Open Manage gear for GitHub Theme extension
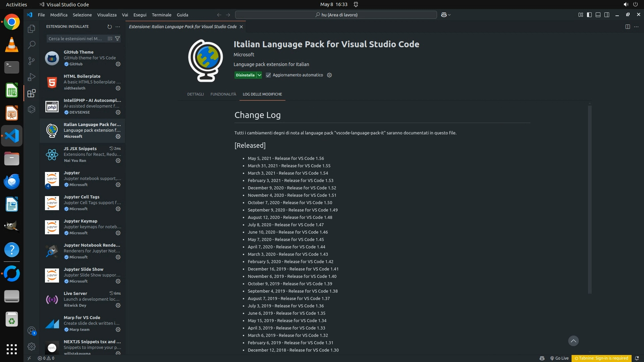This screenshot has height=362, width=644. (118, 64)
